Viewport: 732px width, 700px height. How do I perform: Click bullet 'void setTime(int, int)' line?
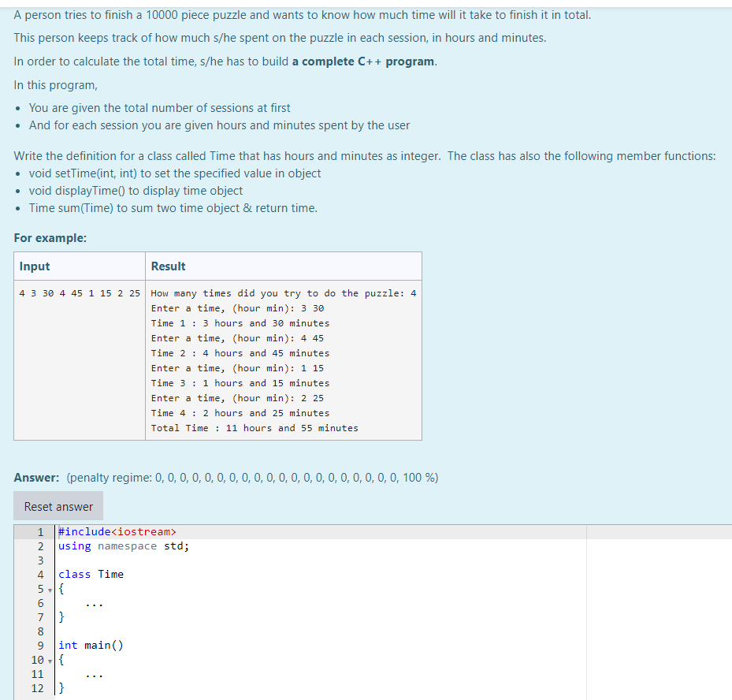[175, 173]
